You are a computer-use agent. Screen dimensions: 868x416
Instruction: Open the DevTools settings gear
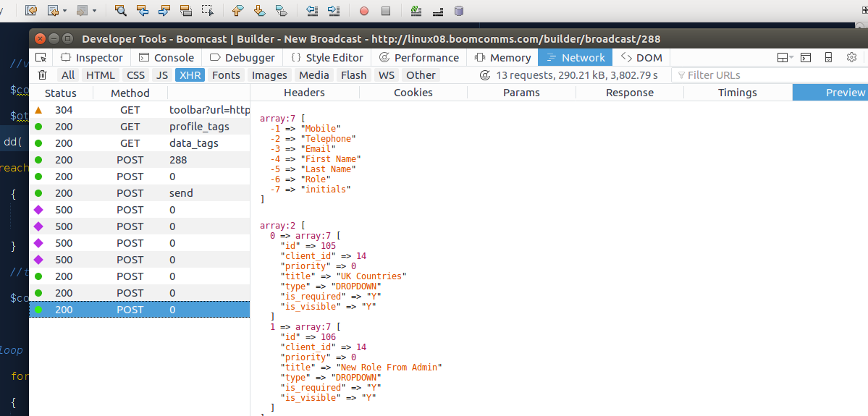pos(851,58)
